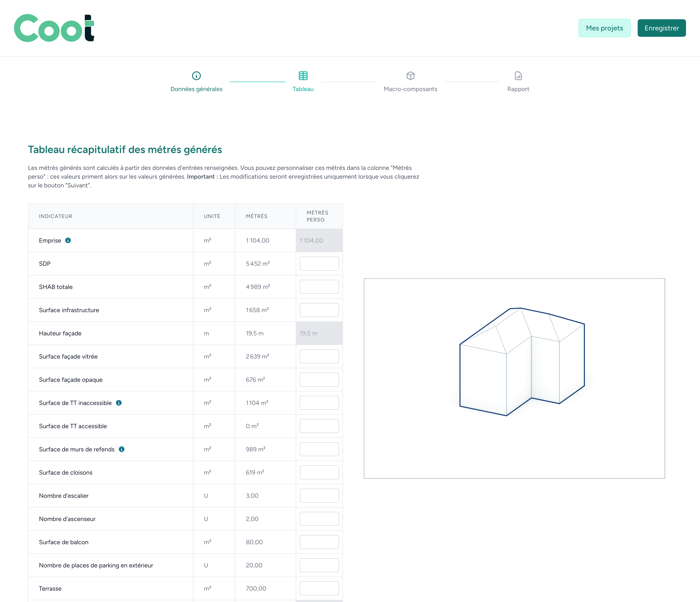
Task: Switch to the Rapport step label
Action: point(518,89)
